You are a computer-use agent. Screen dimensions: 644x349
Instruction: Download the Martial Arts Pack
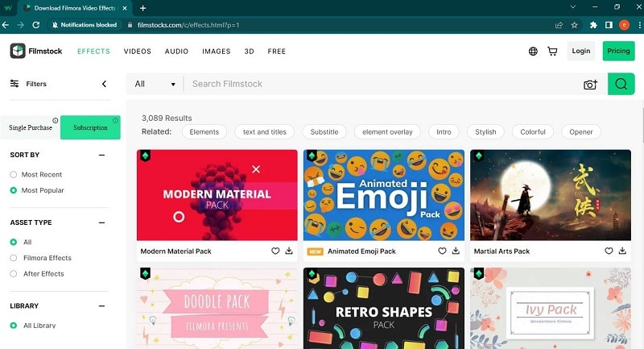click(622, 251)
